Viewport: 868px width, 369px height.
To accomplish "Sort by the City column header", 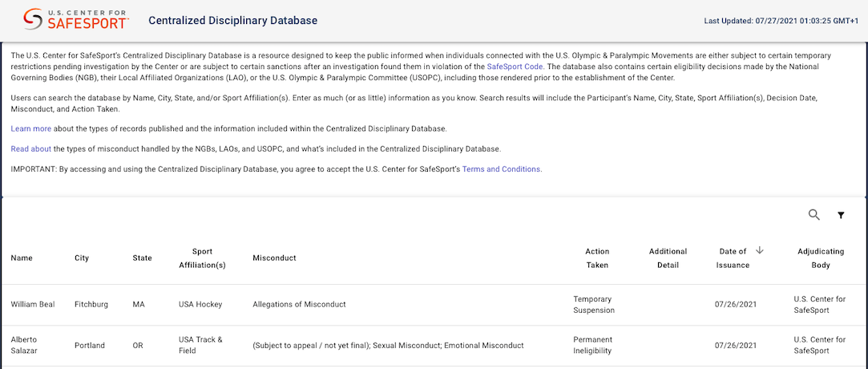I will (82, 258).
